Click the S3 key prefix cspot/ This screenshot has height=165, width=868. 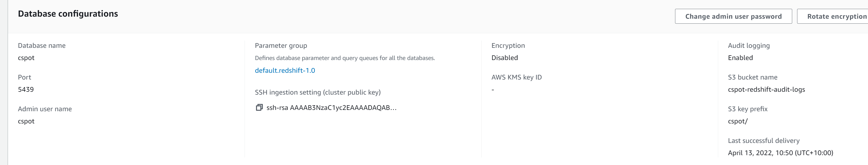tap(737, 121)
